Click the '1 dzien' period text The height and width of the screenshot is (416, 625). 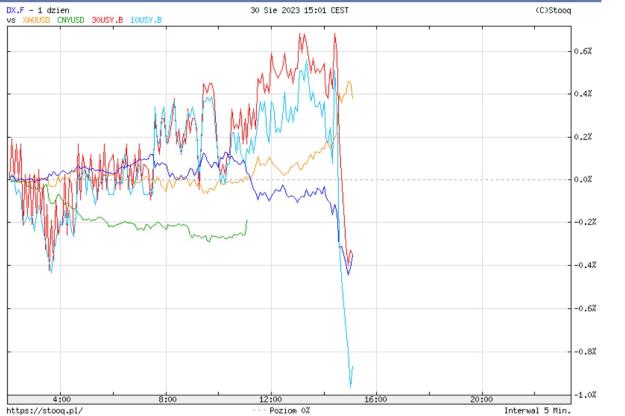(53, 10)
